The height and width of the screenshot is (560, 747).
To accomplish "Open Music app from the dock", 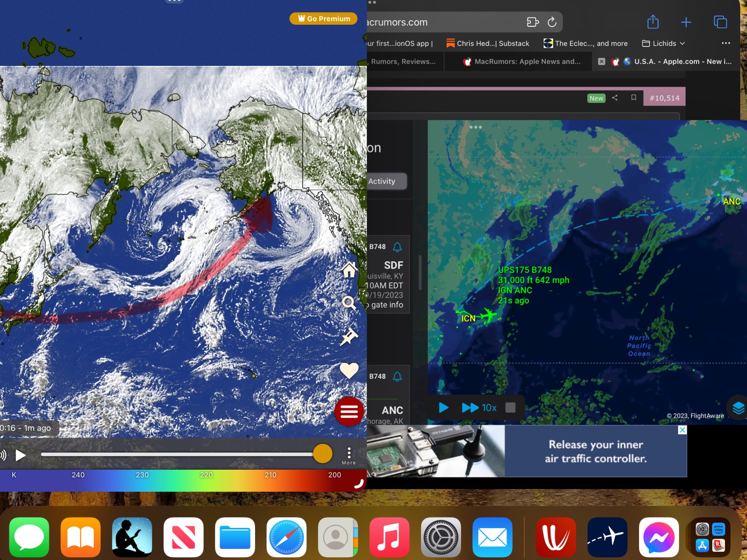I will coord(390,537).
